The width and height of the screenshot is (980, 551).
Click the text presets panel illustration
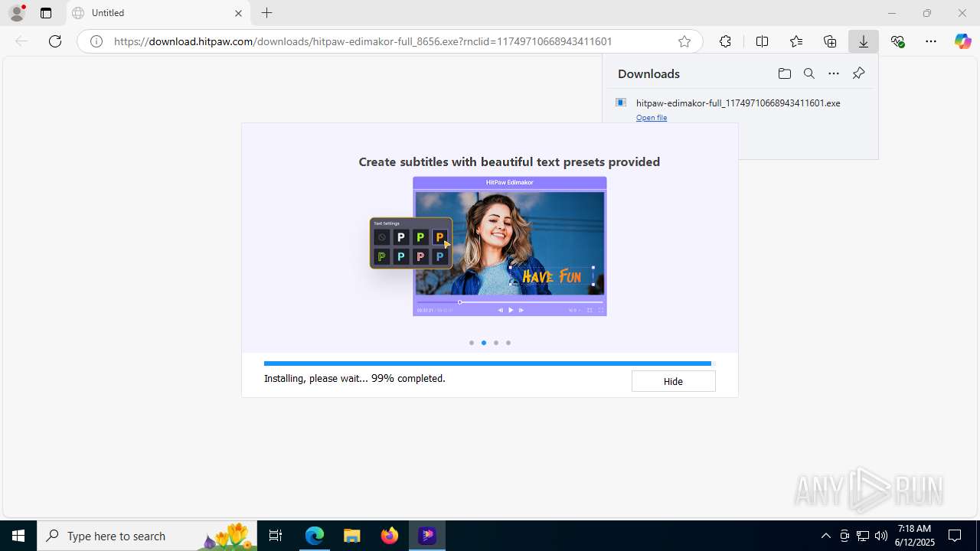(411, 243)
